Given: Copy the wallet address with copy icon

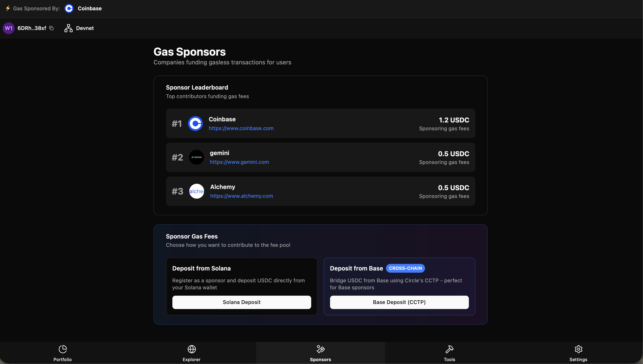Looking at the screenshot, I should tap(52, 28).
